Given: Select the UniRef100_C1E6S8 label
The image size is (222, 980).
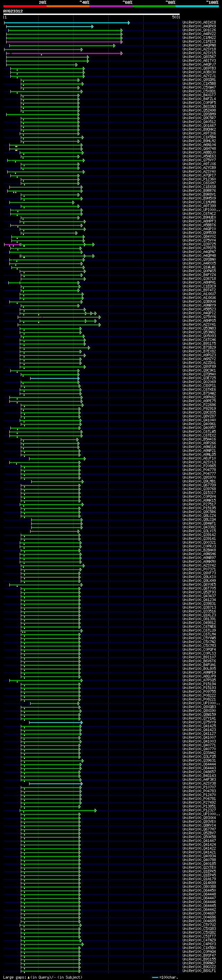Looking at the screenshot, I should pos(199,187).
